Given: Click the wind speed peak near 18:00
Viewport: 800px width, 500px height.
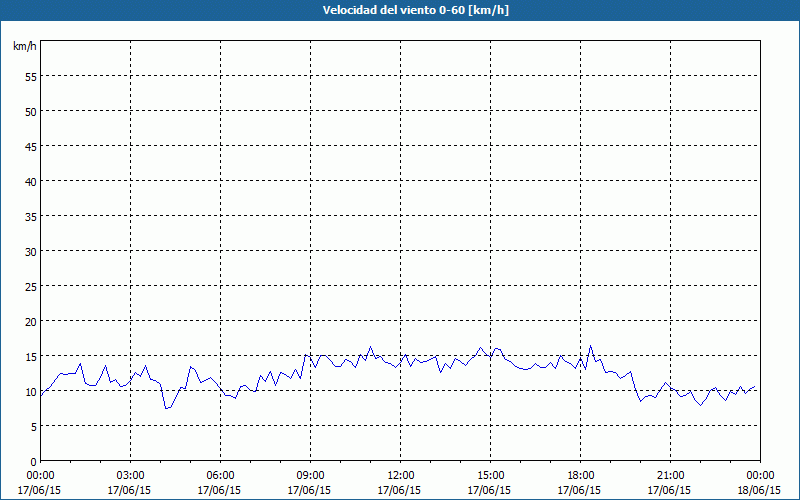Looking at the screenshot, I should tap(591, 346).
